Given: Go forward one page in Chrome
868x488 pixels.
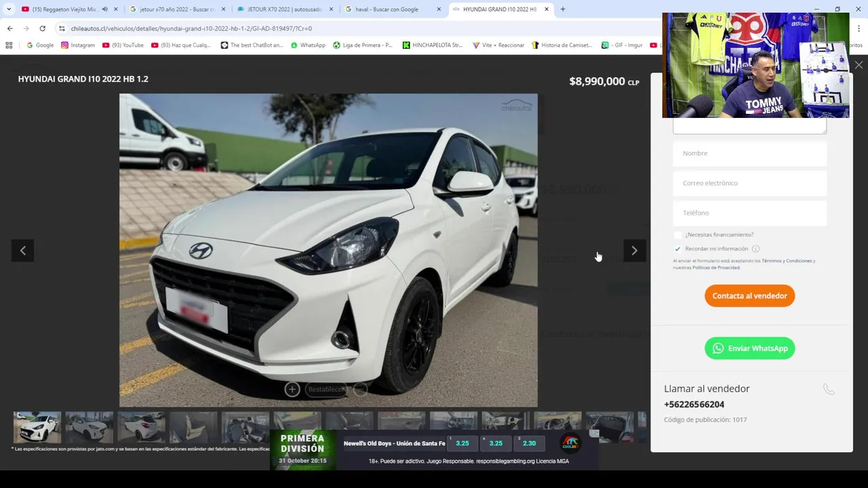Looking at the screenshot, I should point(26,28).
